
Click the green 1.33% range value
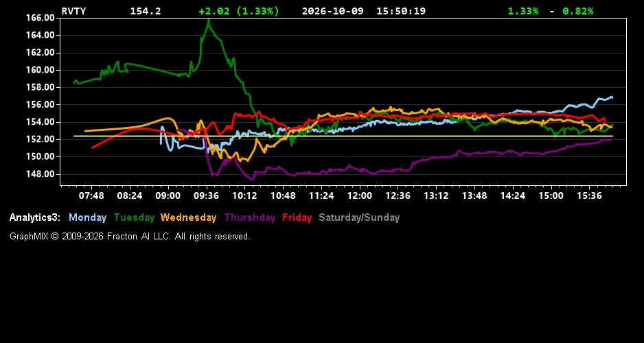pyautogui.click(x=523, y=11)
